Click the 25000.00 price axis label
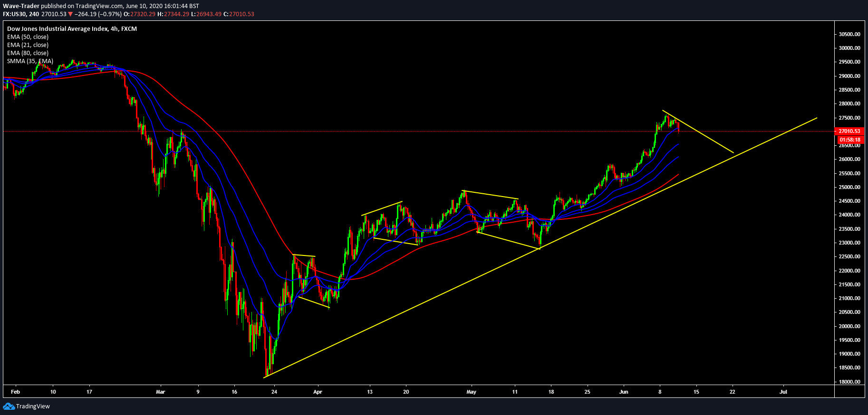The height and width of the screenshot is (415, 868). (x=849, y=187)
